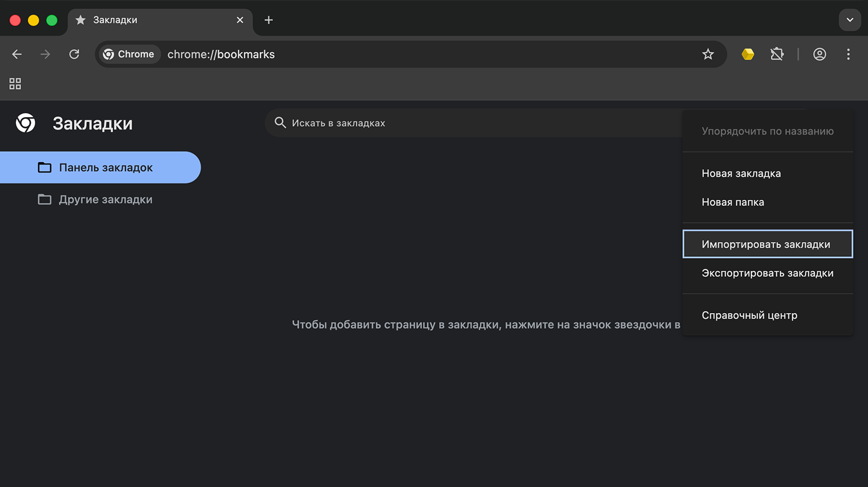Click the bookmark star in the address bar
Screen dimensions: 868x487
pos(708,54)
